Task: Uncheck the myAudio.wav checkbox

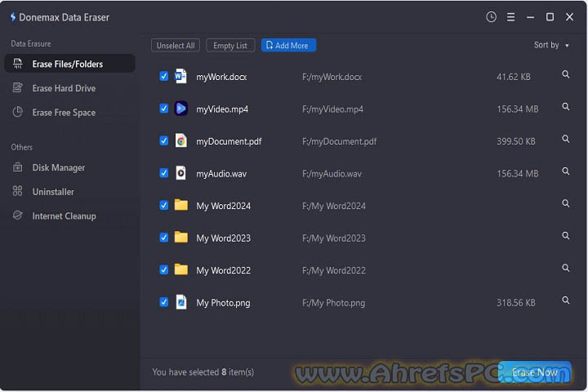Action: pos(164,173)
